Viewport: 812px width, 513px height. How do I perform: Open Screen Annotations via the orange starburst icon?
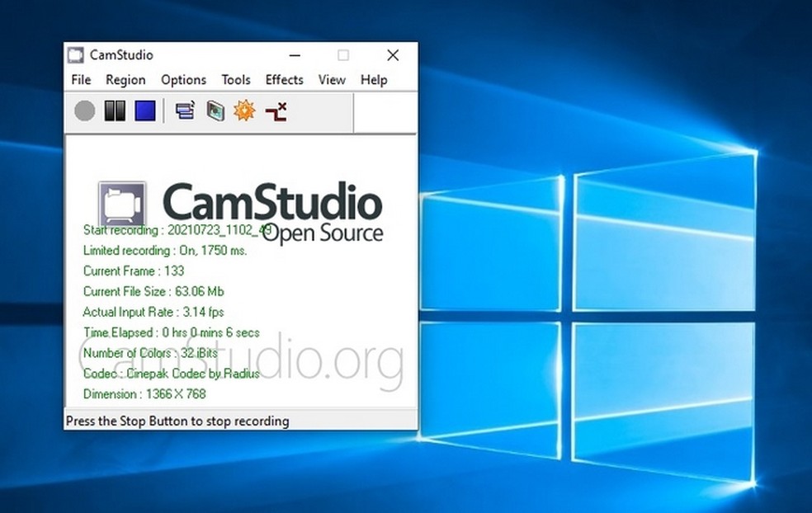point(244,111)
